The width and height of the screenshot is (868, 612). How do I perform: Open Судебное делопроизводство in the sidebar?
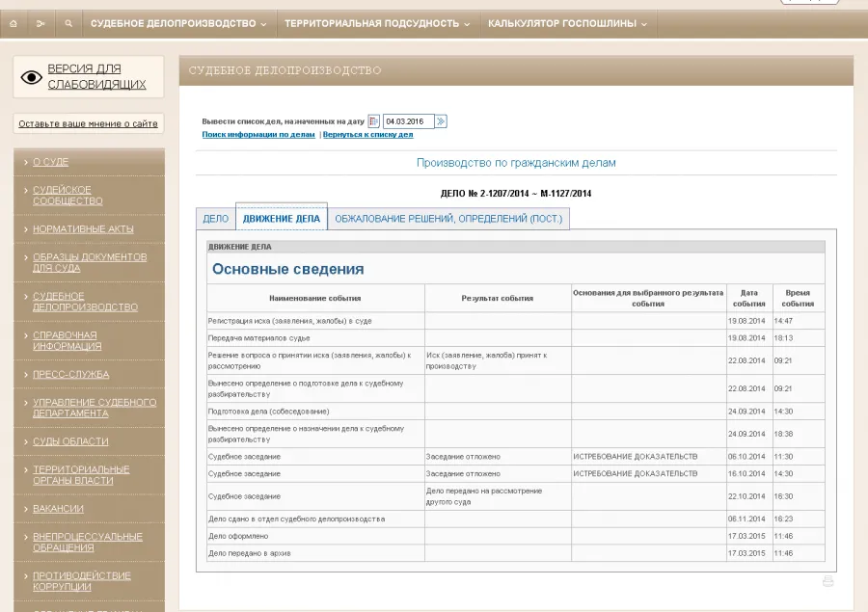(85, 302)
